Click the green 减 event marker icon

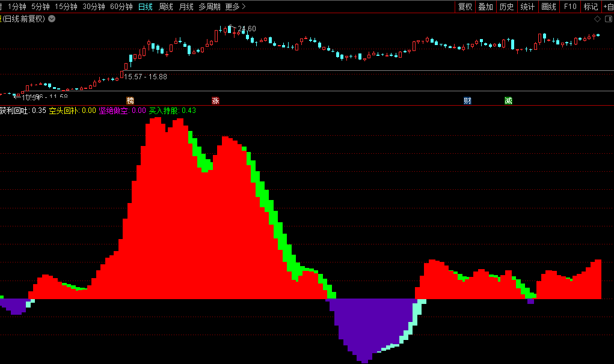(x=508, y=100)
